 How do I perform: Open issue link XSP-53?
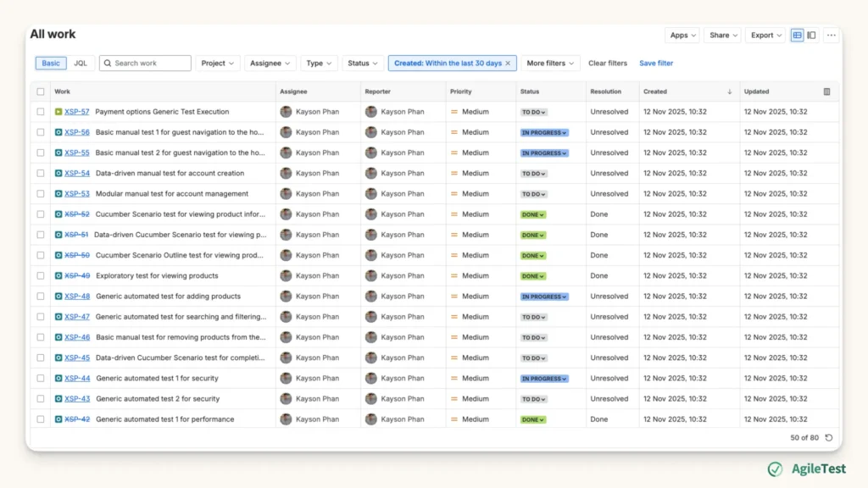(76, 194)
